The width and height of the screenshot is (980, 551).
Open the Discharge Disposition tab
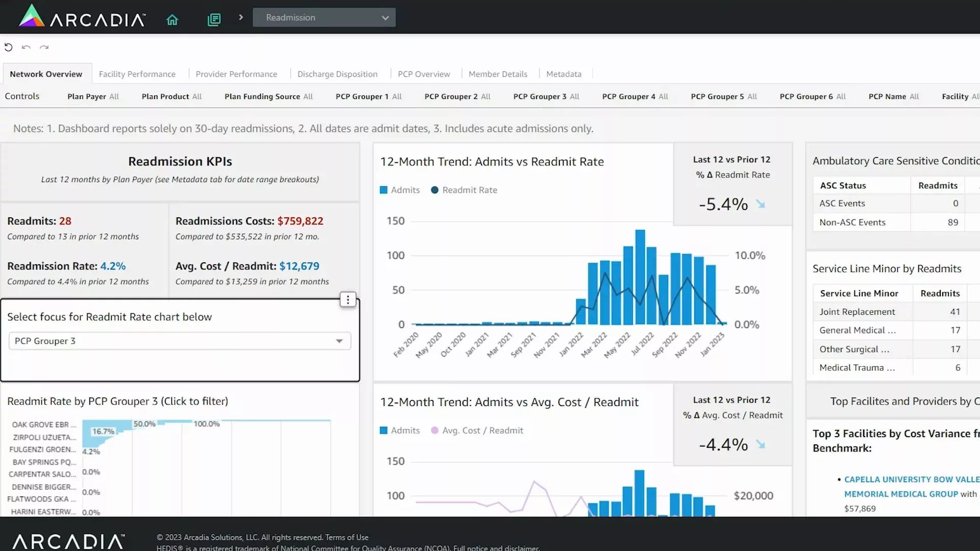337,74
